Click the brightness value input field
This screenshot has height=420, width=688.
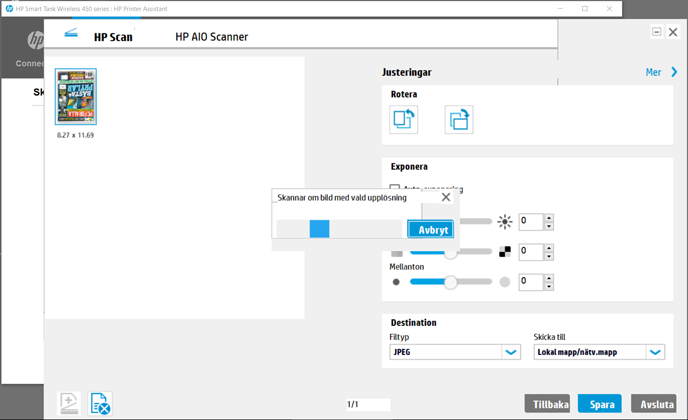click(531, 222)
